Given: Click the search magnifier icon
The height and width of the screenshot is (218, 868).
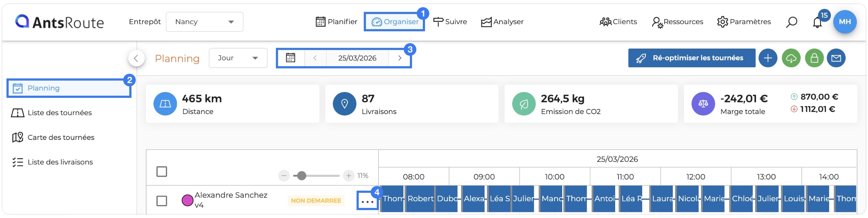Looking at the screenshot, I should [791, 22].
